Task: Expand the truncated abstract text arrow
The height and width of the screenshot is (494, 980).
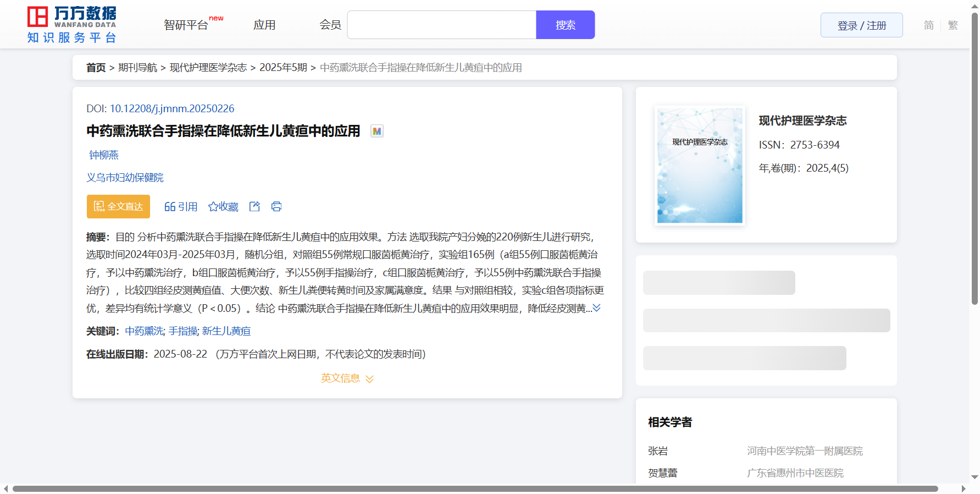Action: tap(597, 308)
